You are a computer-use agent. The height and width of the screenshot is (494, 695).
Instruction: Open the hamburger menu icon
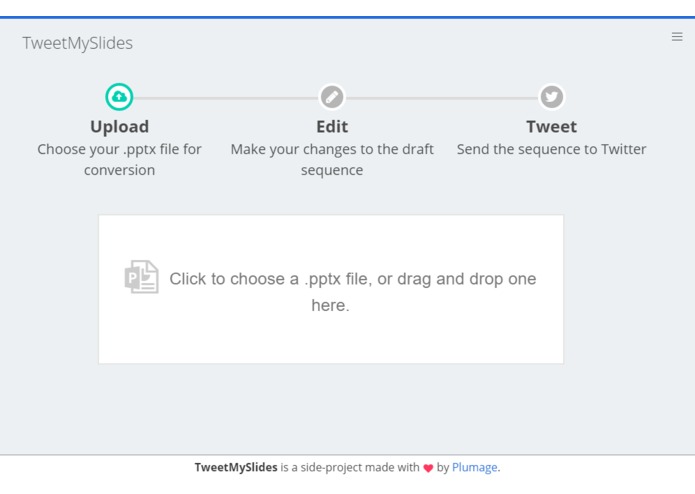coord(677,37)
